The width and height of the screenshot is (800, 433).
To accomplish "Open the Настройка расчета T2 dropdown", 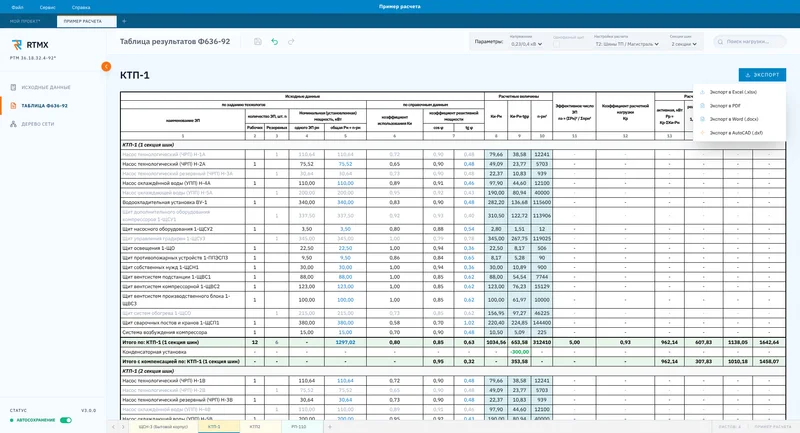I will pos(627,44).
